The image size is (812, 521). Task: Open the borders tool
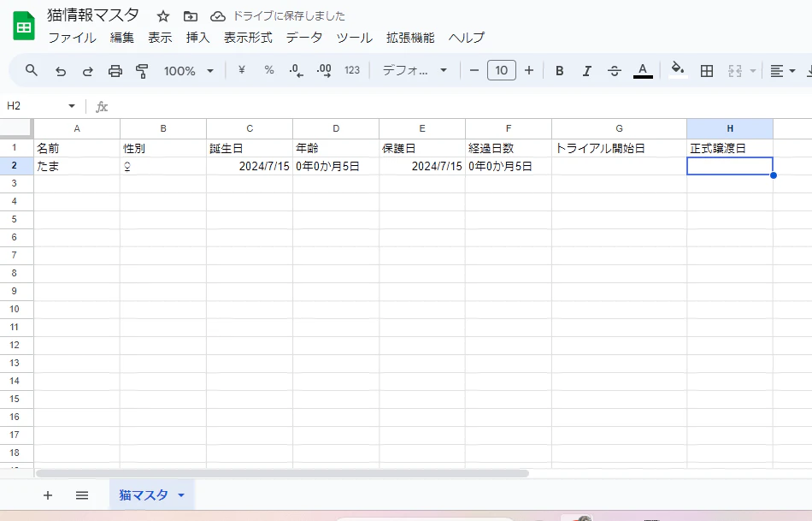point(707,71)
